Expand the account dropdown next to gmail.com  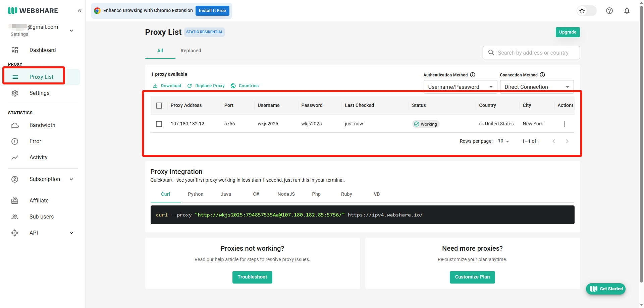tap(71, 30)
